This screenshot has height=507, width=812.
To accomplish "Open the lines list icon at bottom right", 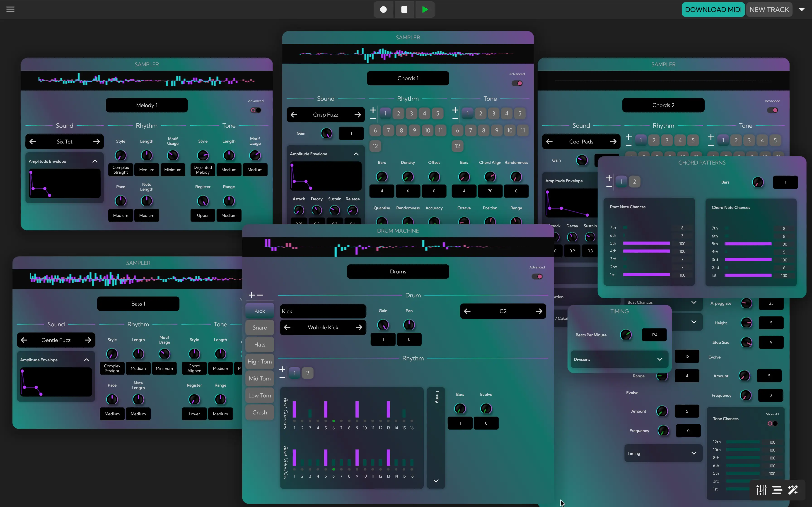I will pos(777,490).
